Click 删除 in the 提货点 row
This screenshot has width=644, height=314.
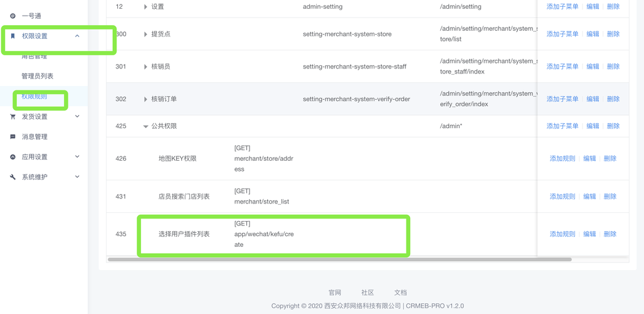click(x=613, y=34)
